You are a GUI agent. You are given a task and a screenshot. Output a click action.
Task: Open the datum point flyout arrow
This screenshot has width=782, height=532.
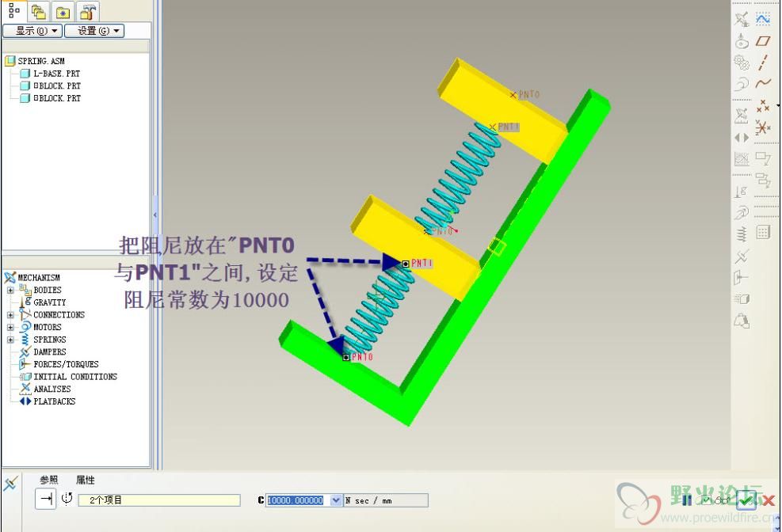[x=777, y=105]
